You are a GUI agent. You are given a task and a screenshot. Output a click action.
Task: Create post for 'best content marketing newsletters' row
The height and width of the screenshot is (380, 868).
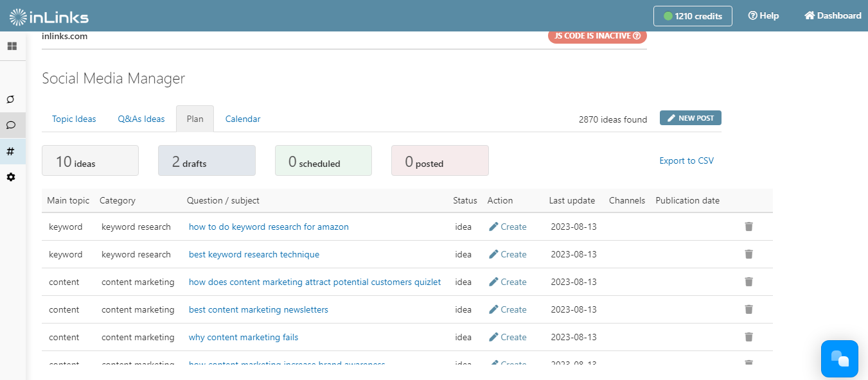508,309
